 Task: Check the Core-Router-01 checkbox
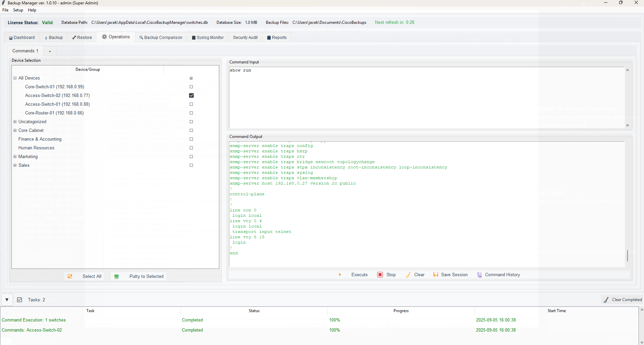191,113
